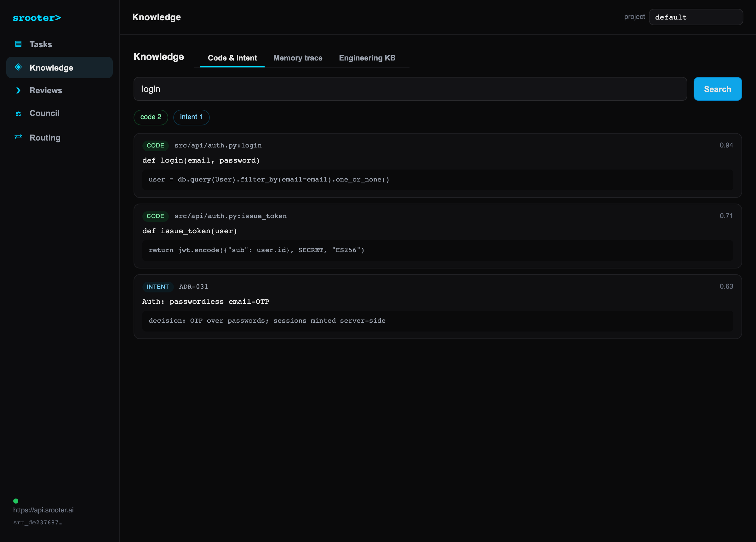
Task: Click the Search button
Action: 717,89
